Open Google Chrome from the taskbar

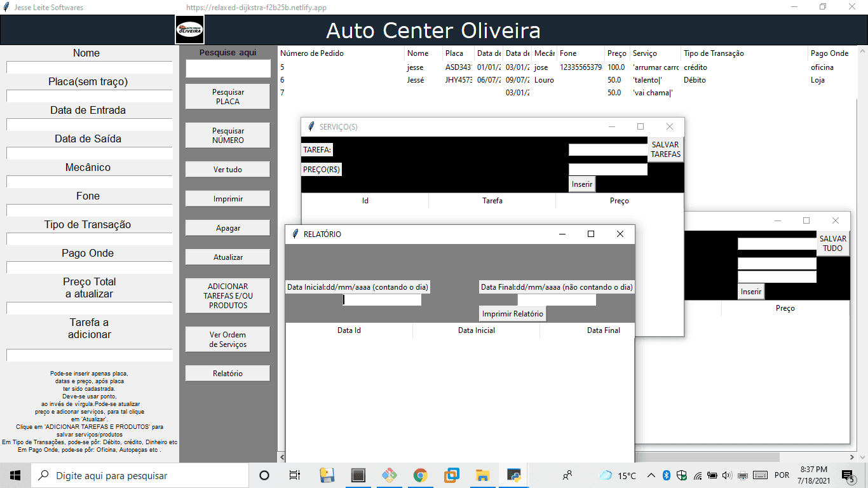click(x=420, y=475)
